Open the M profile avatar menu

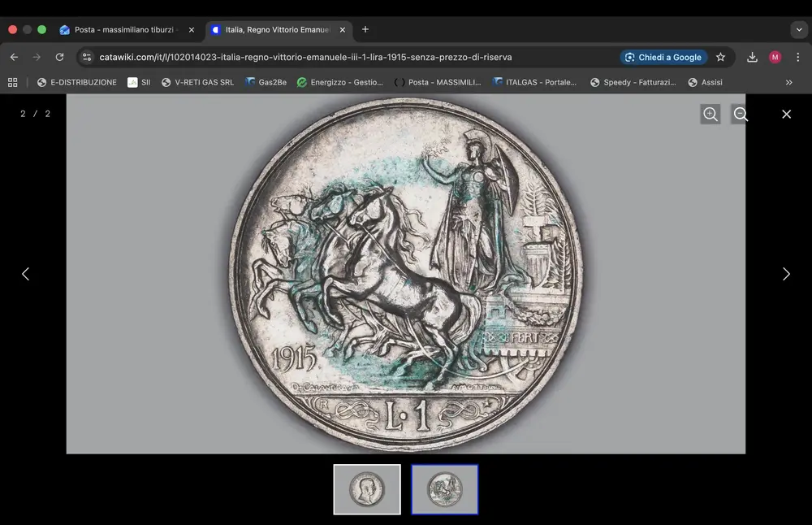775,57
